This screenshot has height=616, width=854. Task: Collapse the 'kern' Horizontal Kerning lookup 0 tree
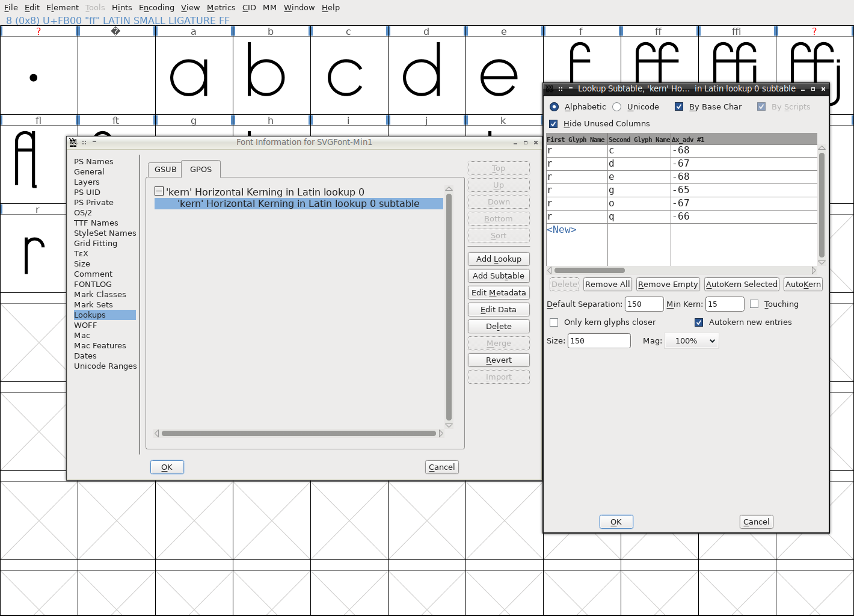click(159, 191)
